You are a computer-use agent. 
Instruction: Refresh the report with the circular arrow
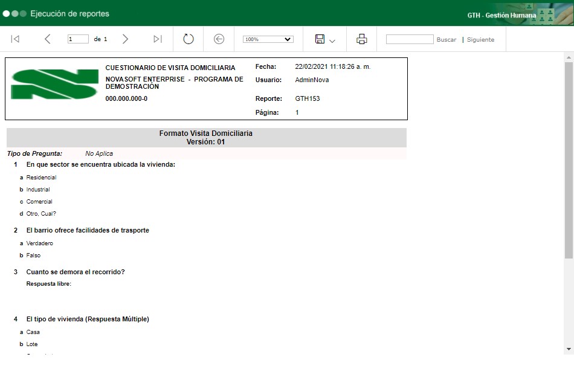(x=189, y=39)
